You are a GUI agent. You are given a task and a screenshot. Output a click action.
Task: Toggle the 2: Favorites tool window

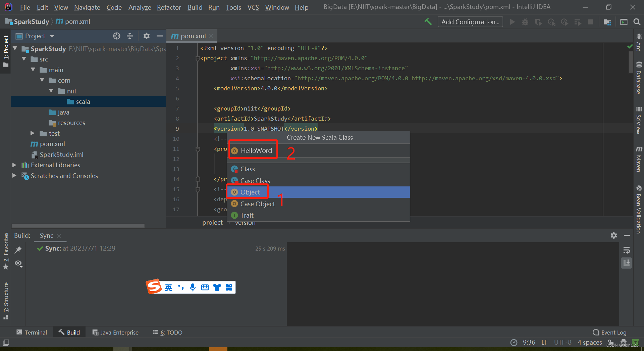tap(6, 251)
